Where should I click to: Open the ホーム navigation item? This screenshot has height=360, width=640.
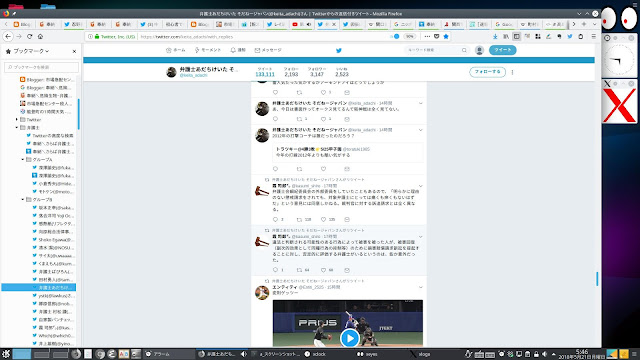(176, 50)
